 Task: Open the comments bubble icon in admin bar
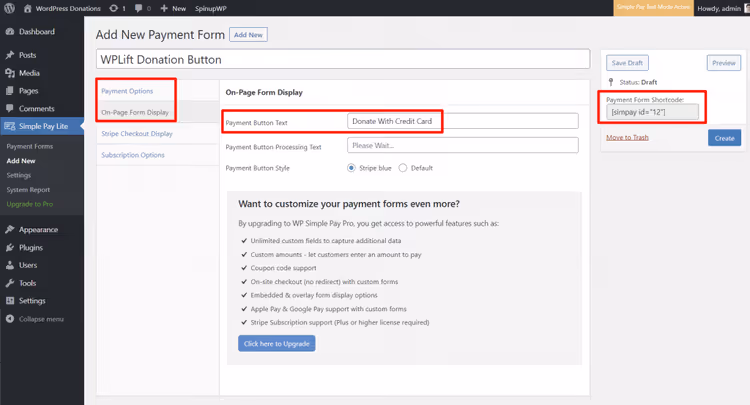tap(138, 8)
